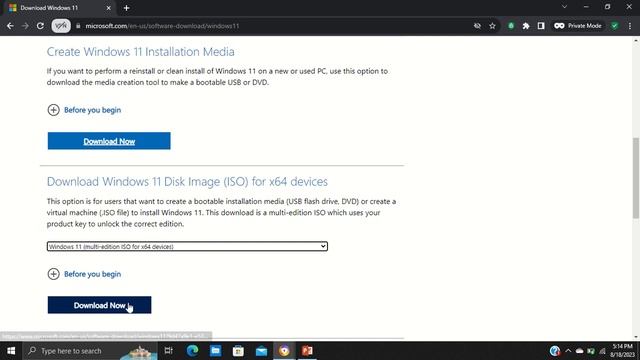Open the extensions puzzle menu
Image resolution: width=640 pixels, height=360 pixels.
pyautogui.click(x=526, y=26)
